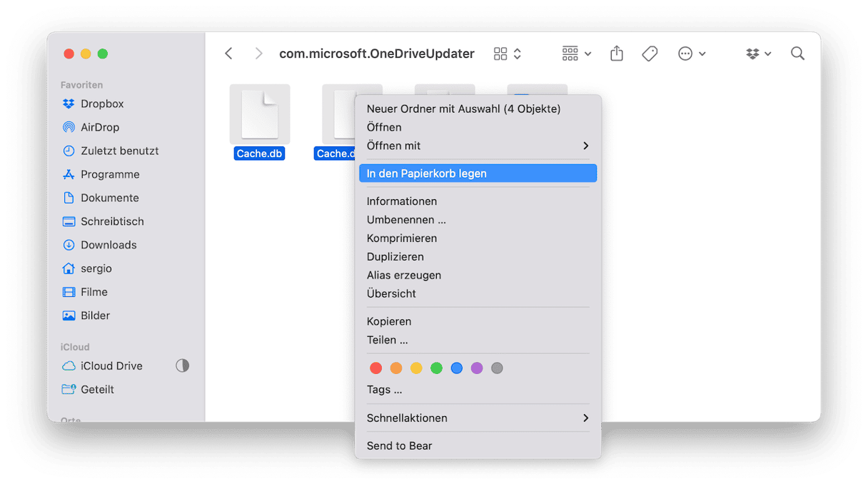This screenshot has height=484, width=868.
Task: Go forward with the right chevron
Action: tap(258, 54)
